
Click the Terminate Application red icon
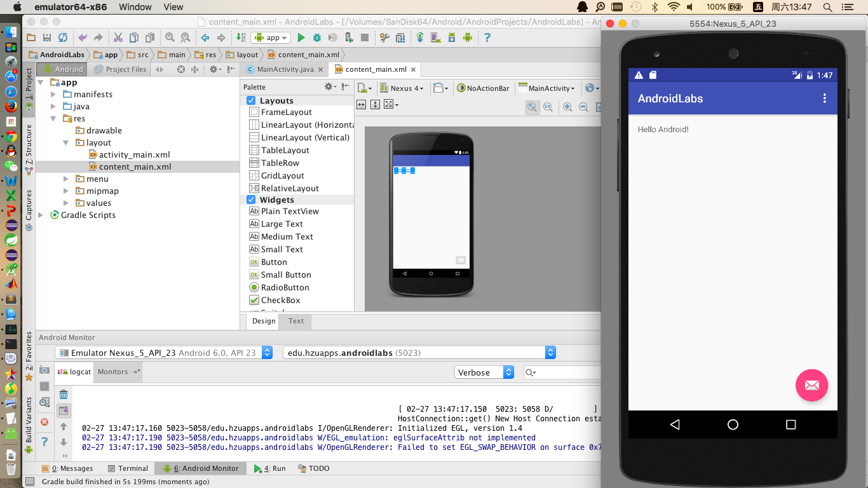coord(44,422)
